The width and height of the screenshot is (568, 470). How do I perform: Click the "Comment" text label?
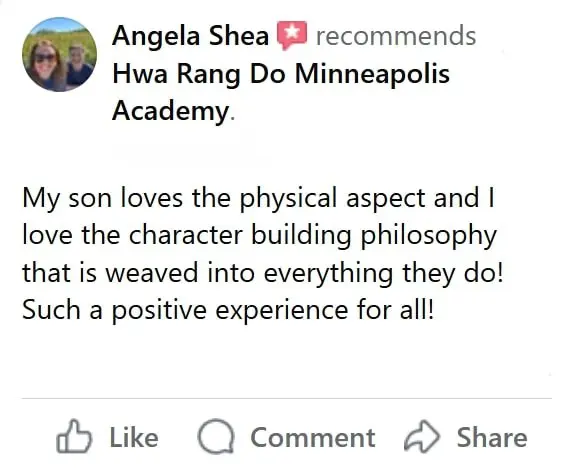pos(313,437)
